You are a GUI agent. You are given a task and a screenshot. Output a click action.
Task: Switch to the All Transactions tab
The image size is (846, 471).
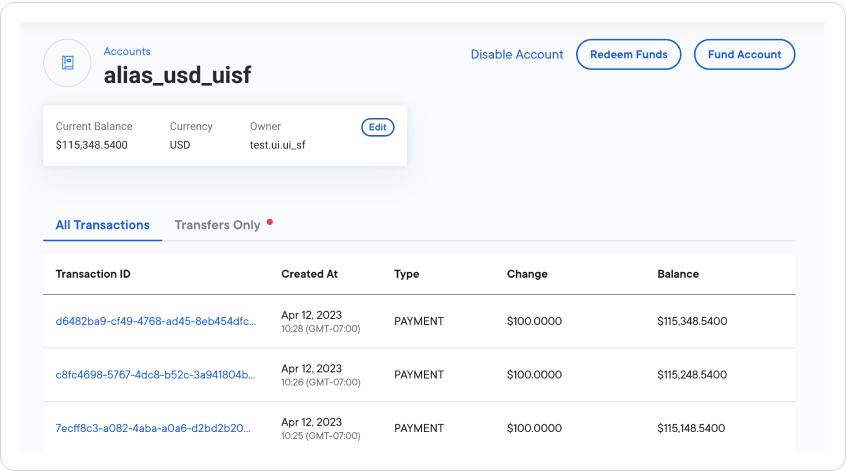tap(102, 225)
